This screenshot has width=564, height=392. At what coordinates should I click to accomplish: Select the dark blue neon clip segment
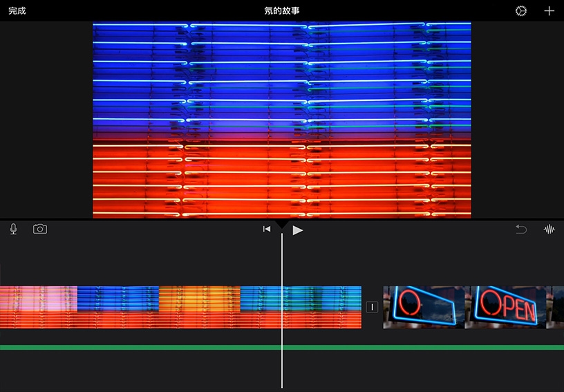(x=118, y=307)
